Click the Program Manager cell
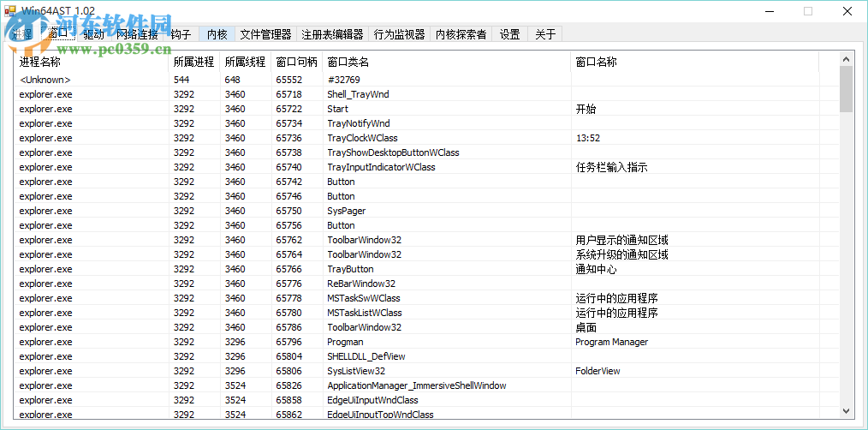Screen dimensions: 868x430 (x=612, y=342)
